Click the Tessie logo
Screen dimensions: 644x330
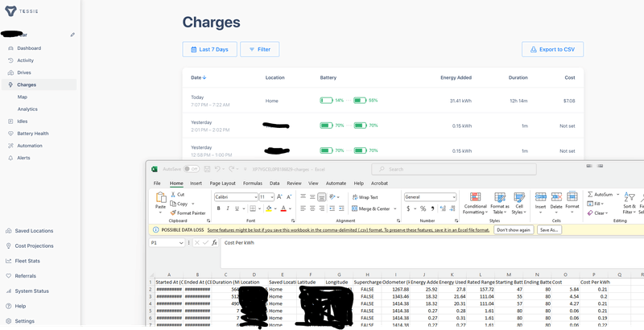tap(22, 11)
